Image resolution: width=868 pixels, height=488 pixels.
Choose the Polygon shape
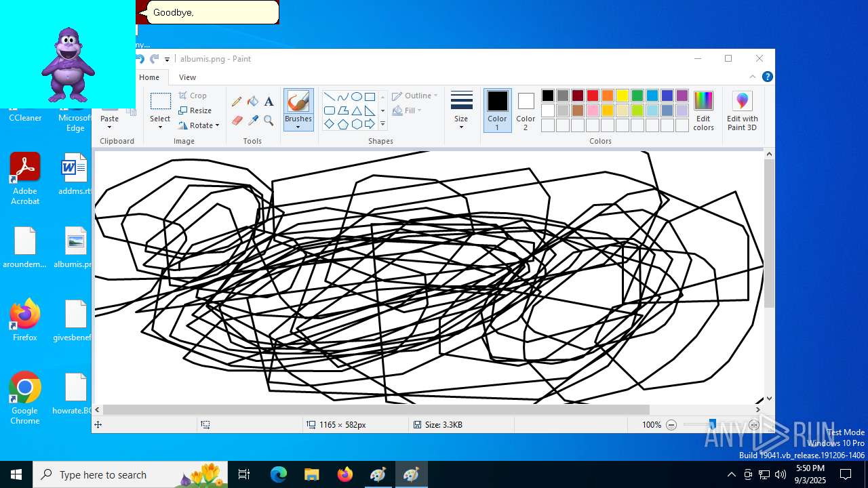click(x=342, y=110)
